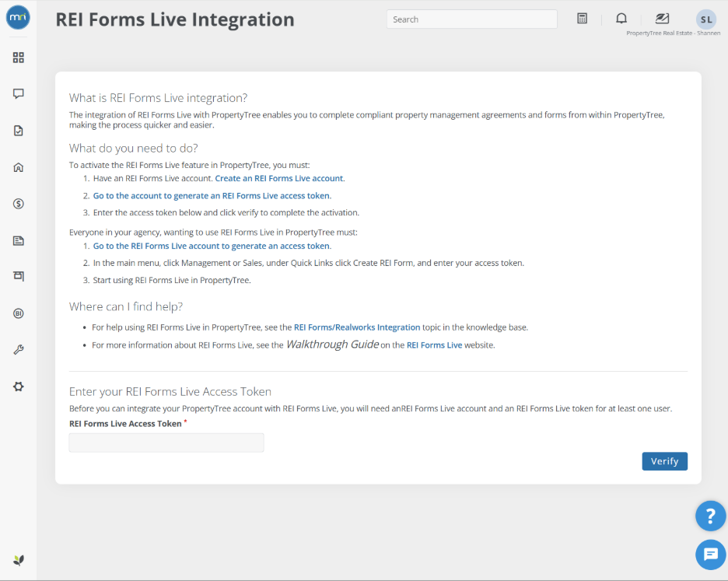
Task: Click the leaf icon at sidebar bottom
Action: pyautogui.click(x=19, y=560)
